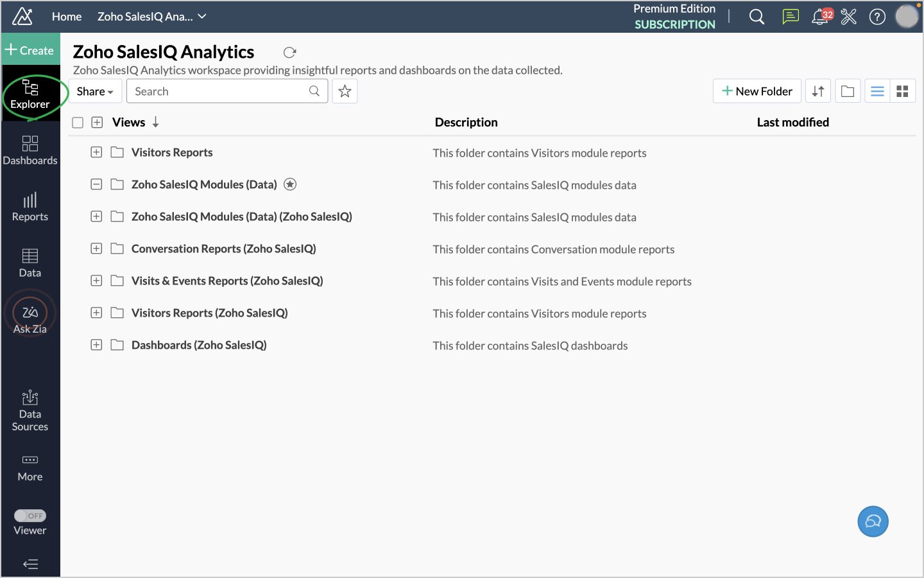Image resolution: width=924 pixels, height=578 pixels.
Task: Click the favorites star button
Action: [x=345, y=91]
